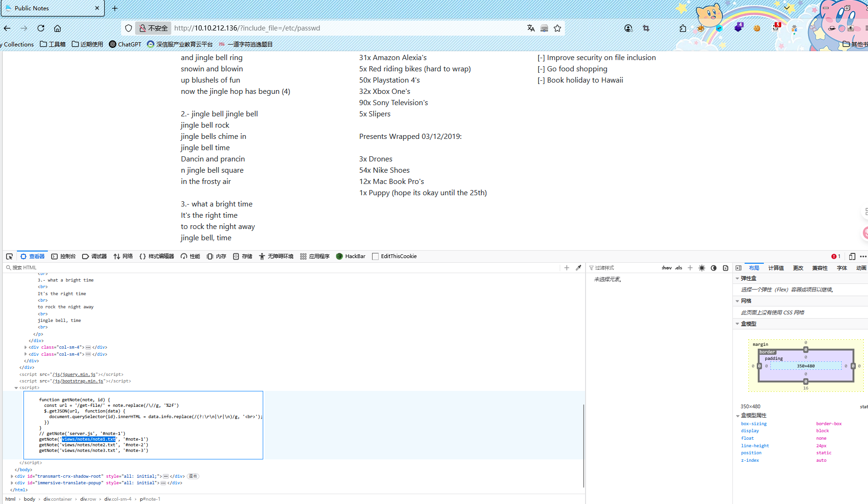Reload the current page
The height and width of the screenshot is (504, 868).
click(x=41, y=28)
